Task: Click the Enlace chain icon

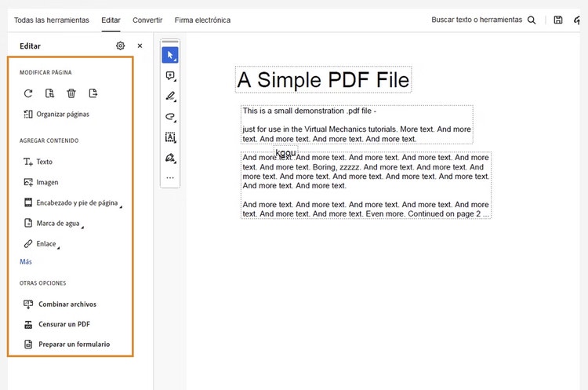Action: pyautogui.click(x=28, y=243)
